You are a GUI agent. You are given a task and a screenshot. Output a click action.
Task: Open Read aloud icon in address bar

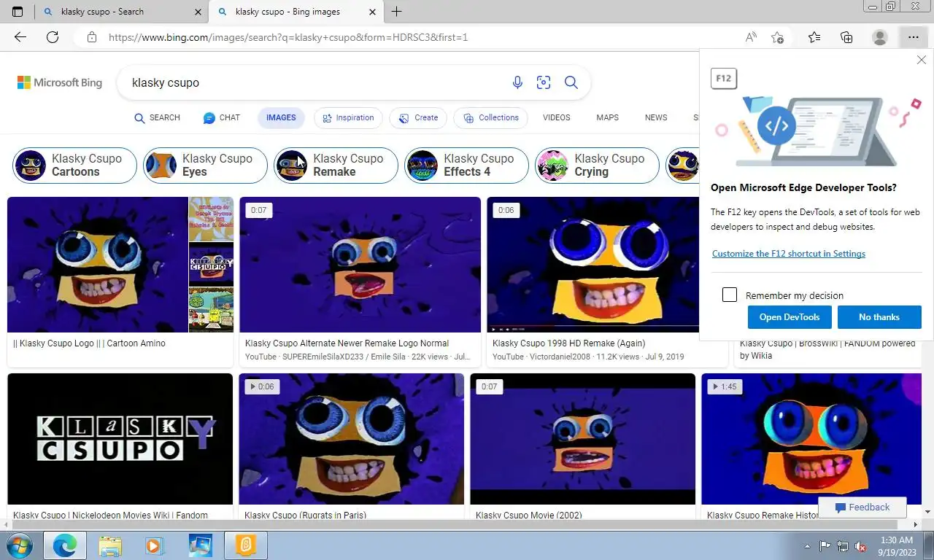click(x=751, y=37)
